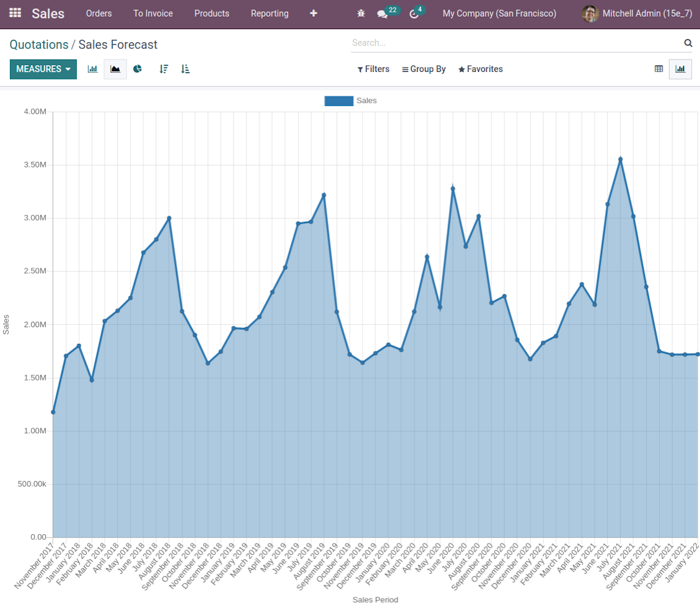This screenshot has height=608, width=700.
Task: Open the Reporting menu
Action: tap(269, 14)
